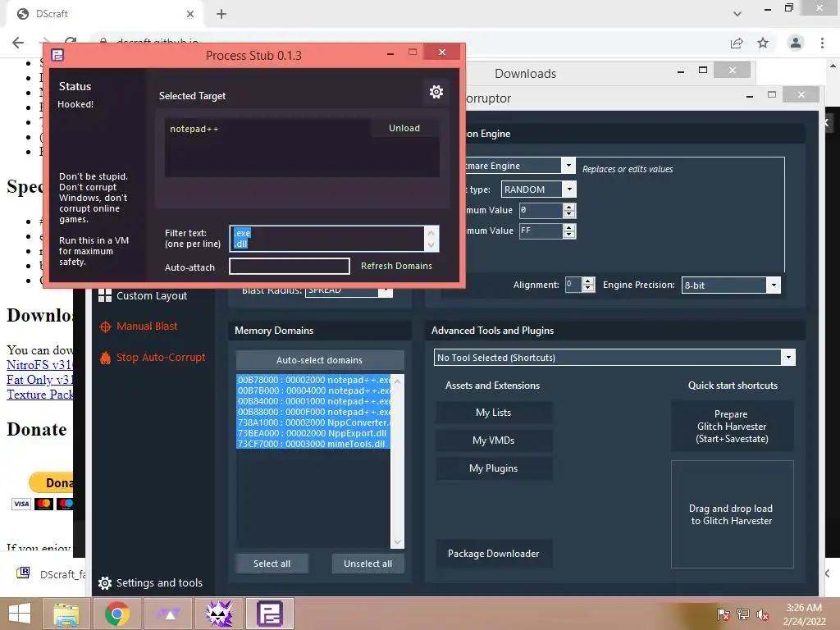The height and width of the screenshot is (630, 840).
Task: Select the 73CF7000 mimeTools.dll domain
Action: (x=313, y=444)
